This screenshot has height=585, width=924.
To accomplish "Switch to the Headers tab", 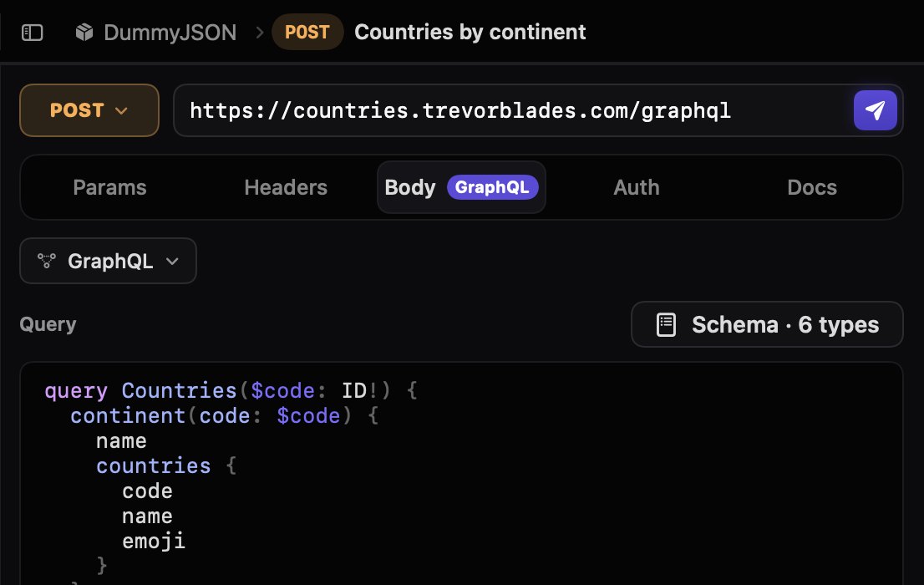I will coord(286,187).
